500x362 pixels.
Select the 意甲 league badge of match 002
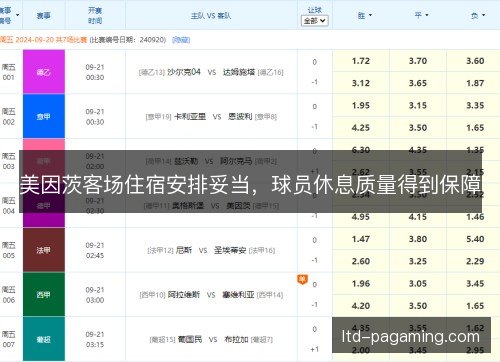point(44,117)
